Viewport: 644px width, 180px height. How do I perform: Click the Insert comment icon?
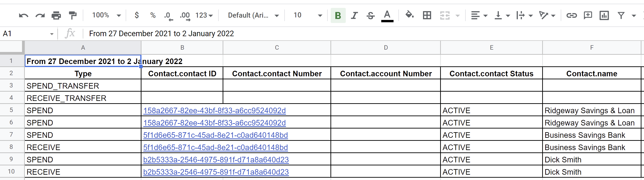(x=588, y=16)
